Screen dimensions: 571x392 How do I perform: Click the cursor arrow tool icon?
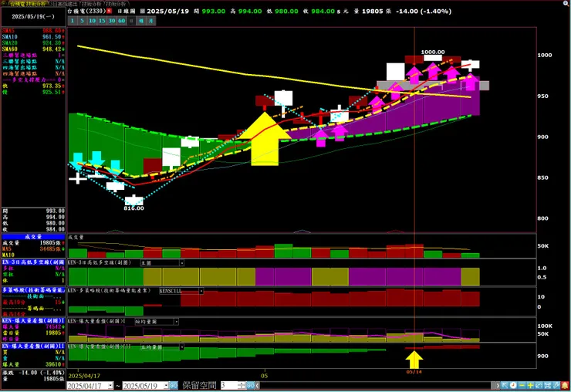click(x=505, y=385)
